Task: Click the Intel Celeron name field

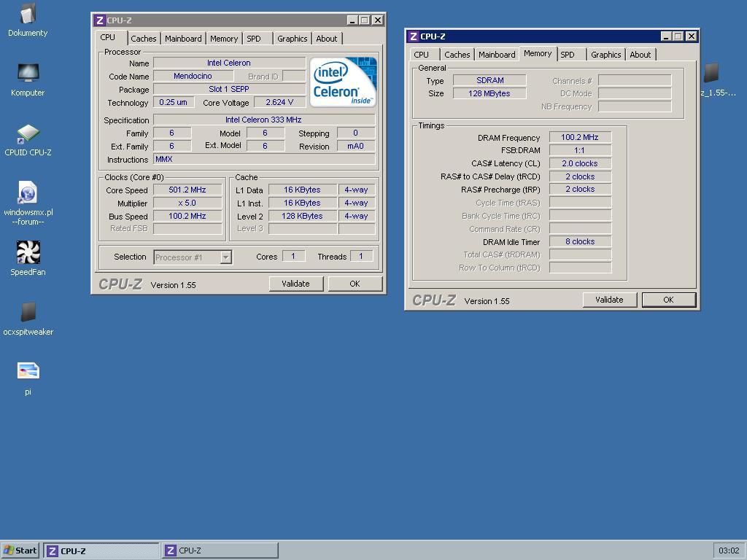Action: 229,63
